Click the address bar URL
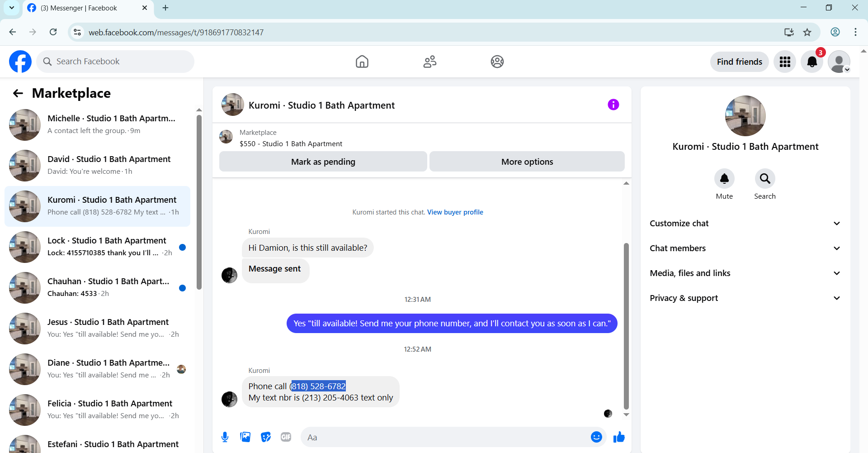Image resolution: width=868 pixels, height=453 pixels. click(176, 33)
